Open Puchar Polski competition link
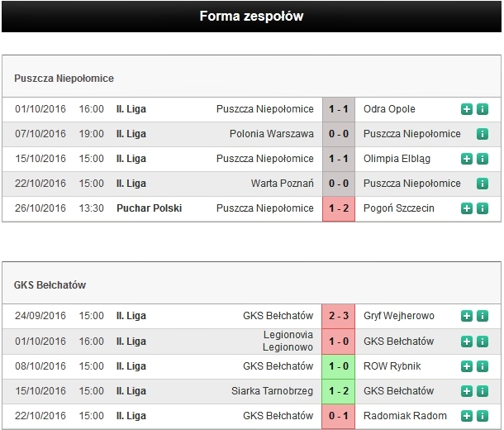Image resolution: width=504 pixels, height=430 pixels. click(150, 208)
